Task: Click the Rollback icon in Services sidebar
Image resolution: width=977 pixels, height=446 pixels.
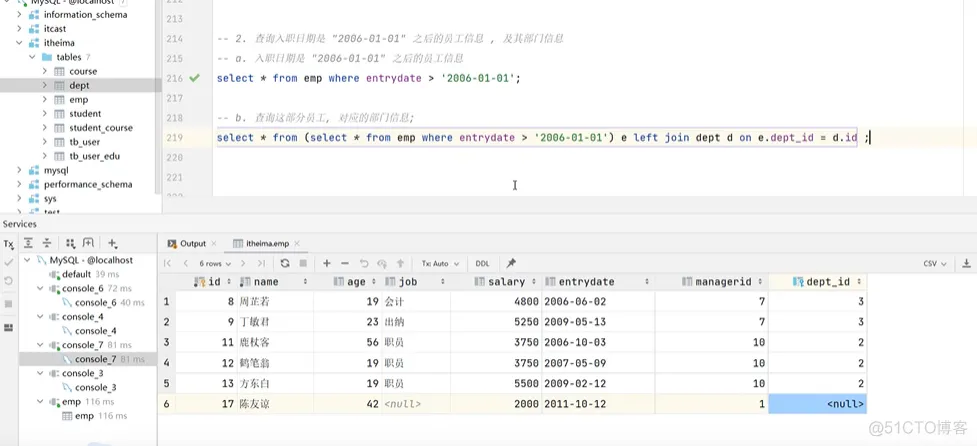Action: pos(9,282)
